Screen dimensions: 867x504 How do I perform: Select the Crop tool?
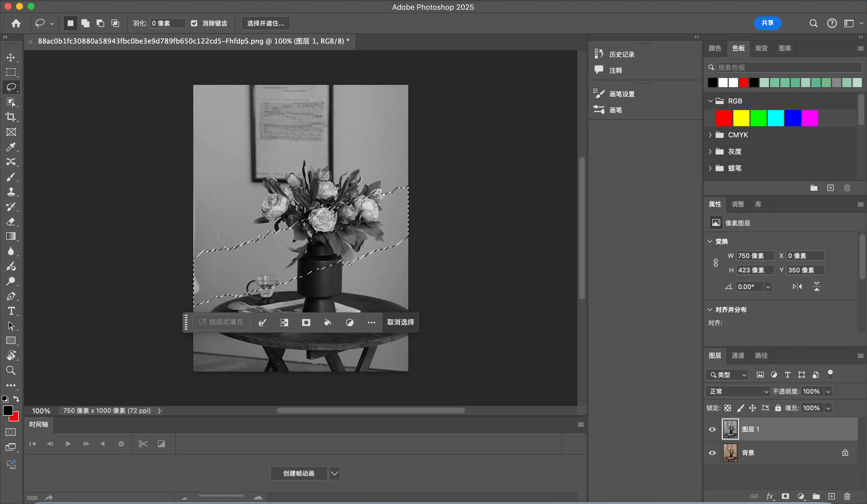pos(11,117)
